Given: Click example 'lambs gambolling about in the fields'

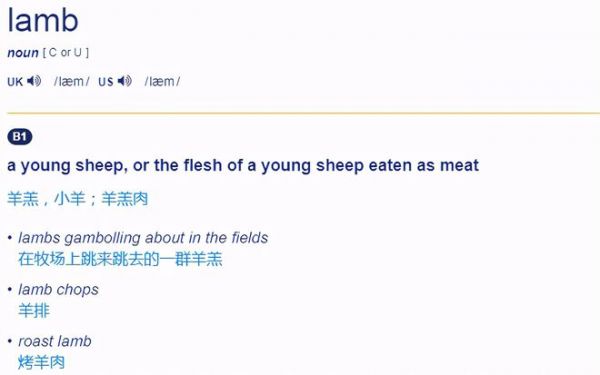Looking at the screenshot, I should (143, 238).
